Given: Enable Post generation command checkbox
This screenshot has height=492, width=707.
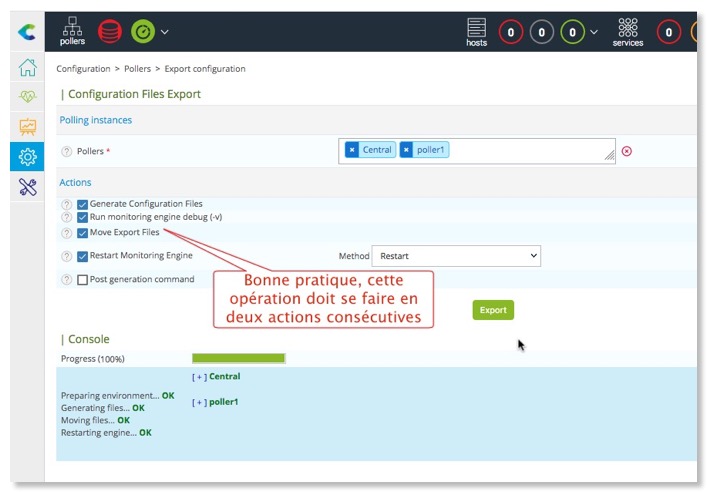Looking at the screenshot, I should pyautogui.click(x=83, y=280).
